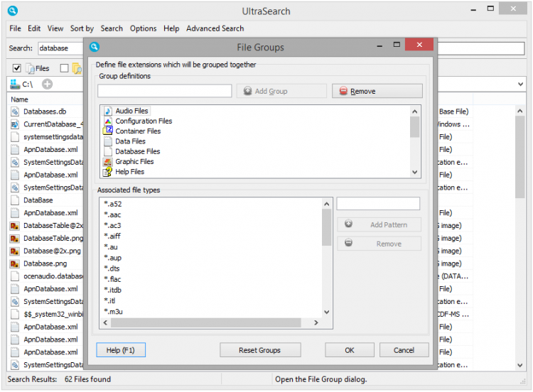Screen dimensions: 533x392
Task: Open the Search menu
Action: tap(112, 28)
